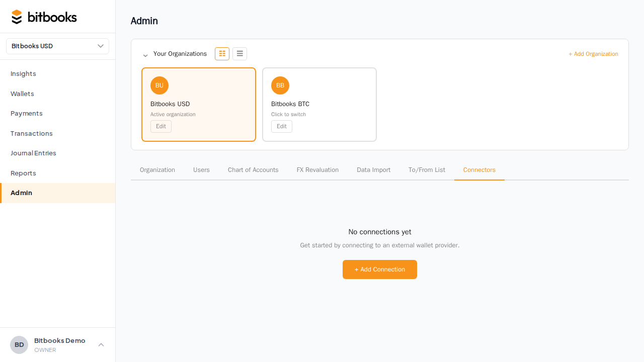Open the To/From List tab
The width and height of the screenshot is (644, 362).
point(427,170)
